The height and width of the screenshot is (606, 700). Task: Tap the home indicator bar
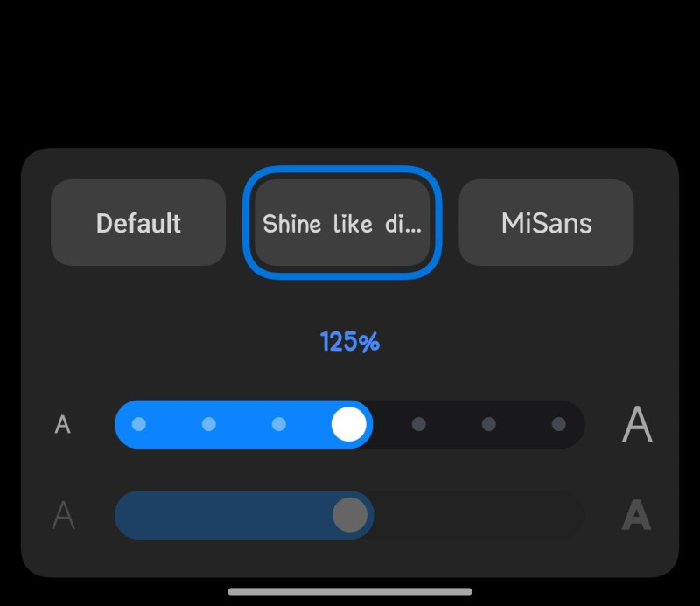350,592
